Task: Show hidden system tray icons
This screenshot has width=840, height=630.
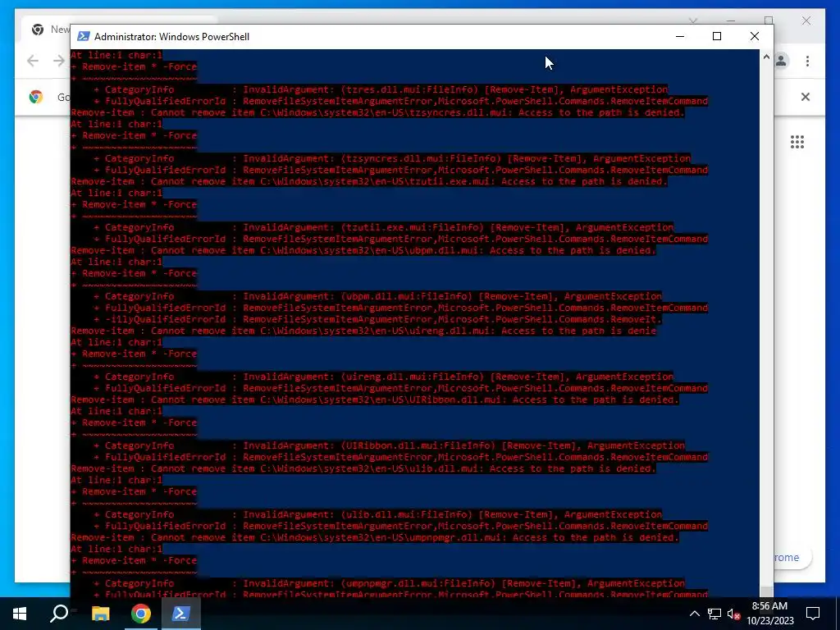Action: click(694, 614)
